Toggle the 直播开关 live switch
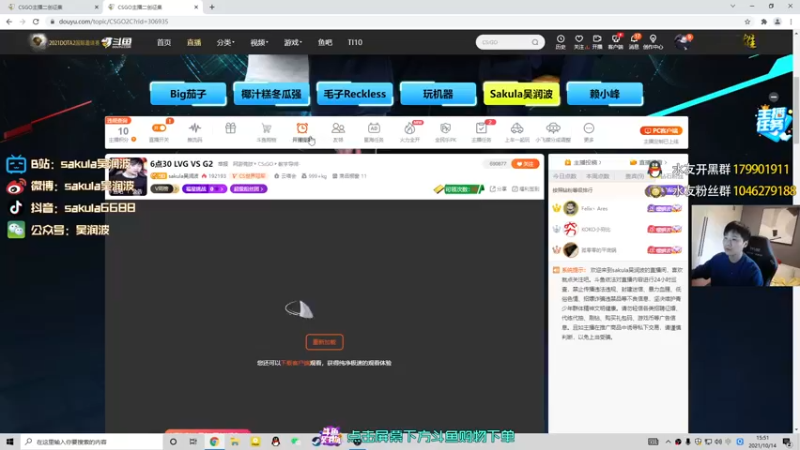The height and width of the screenshot is (450, 800). click(159, 128)
